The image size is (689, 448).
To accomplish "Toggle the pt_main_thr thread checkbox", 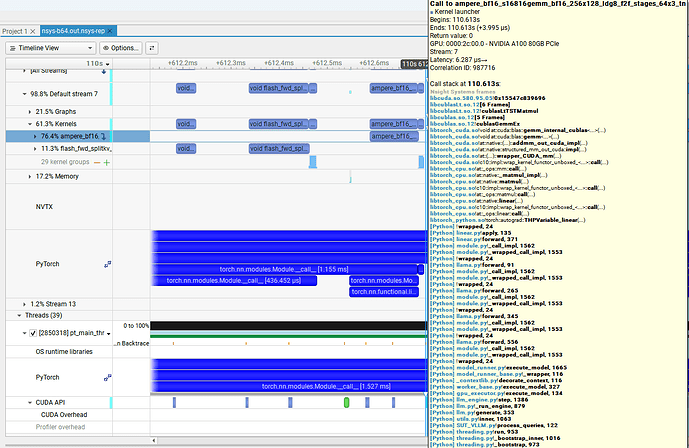I will coord(33,333).
